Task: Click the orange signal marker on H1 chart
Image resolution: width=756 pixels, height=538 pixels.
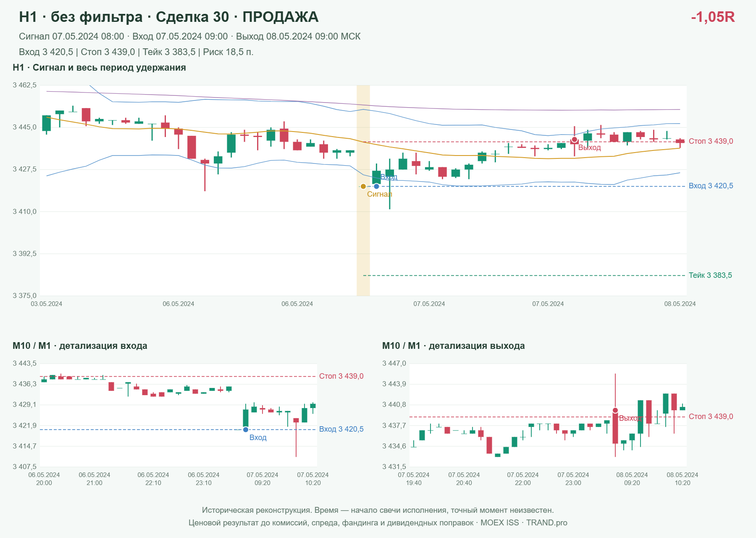Action: (363, 186)
